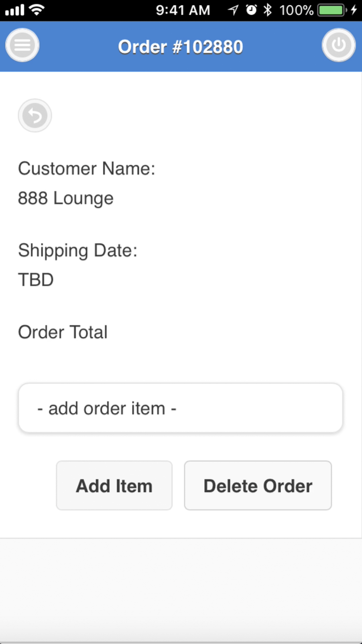Tap the charging bolt icon
Viewport: 362px width, 644px height.
(354, 10)
